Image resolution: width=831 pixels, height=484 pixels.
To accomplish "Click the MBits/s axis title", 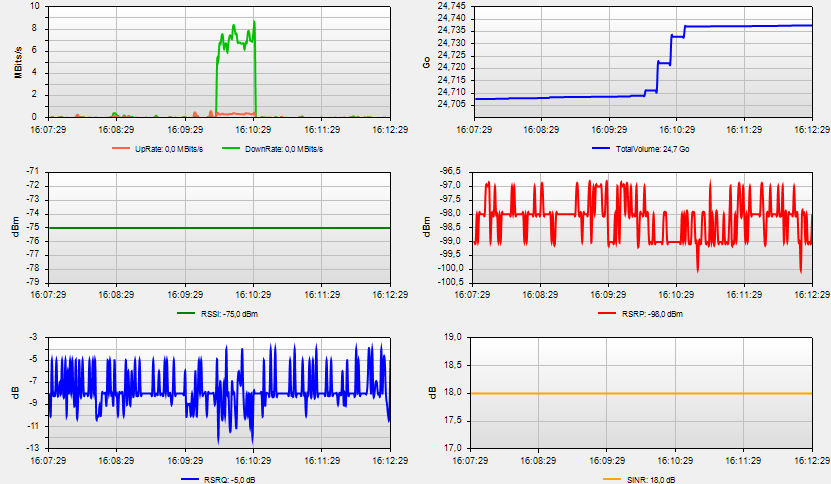I will point(19,61).
